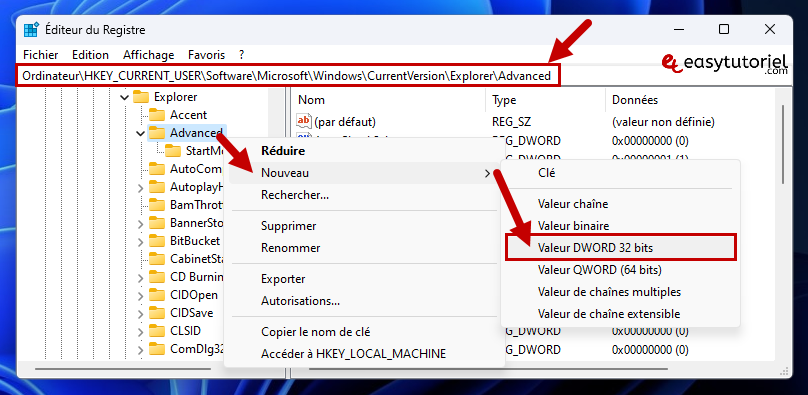Viewport: 808px width, 395px height.
Task: Select Valeur QWORD (64 bits)
Action: [620, 270]
